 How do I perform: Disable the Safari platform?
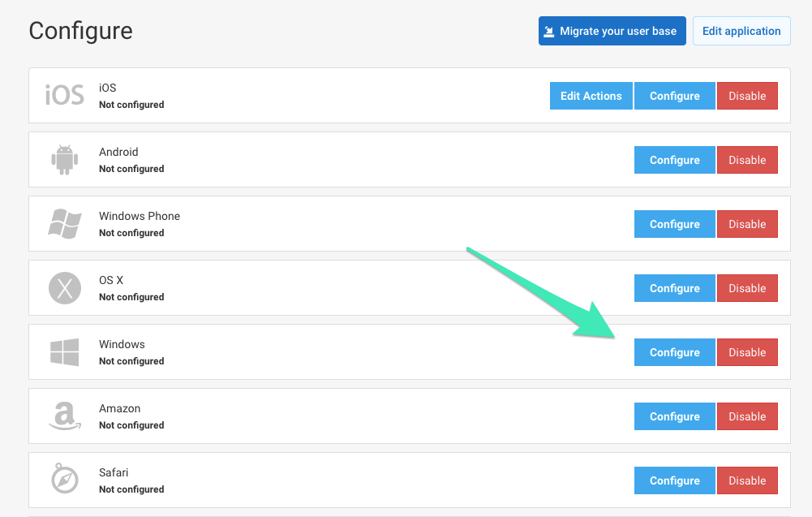click(x=747, y=480)
